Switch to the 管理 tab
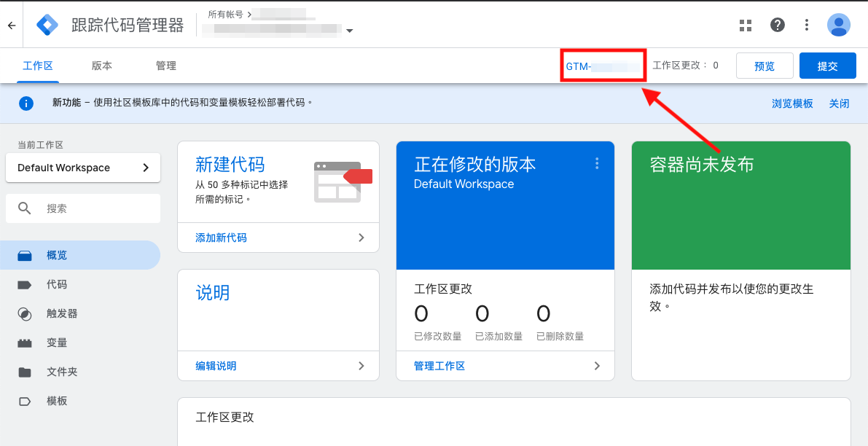 click(166, 66)
